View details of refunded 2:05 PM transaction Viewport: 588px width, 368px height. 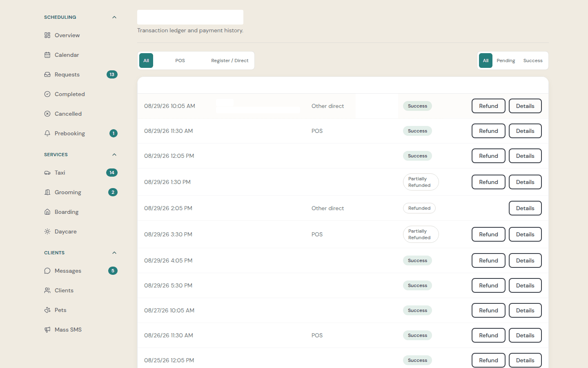pos(525,208)
